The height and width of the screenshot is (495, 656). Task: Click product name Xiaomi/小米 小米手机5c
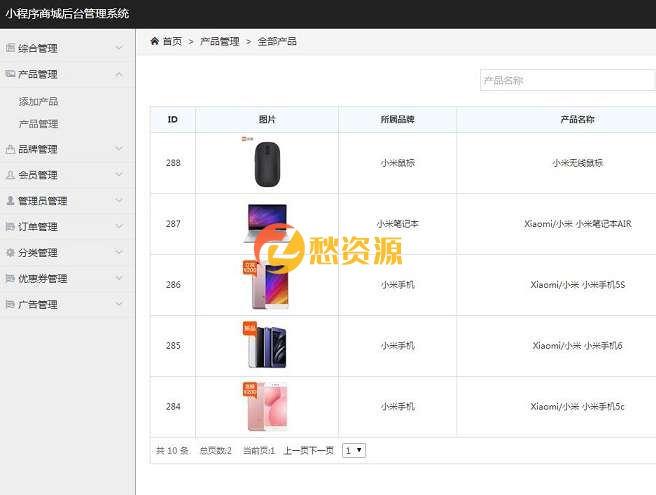coord(577,407)
